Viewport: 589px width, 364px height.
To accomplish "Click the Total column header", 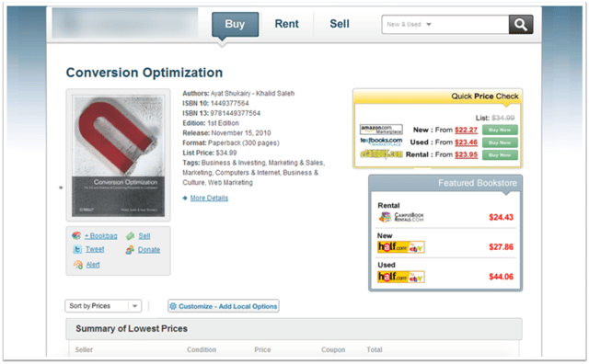I will coord(375,349).
